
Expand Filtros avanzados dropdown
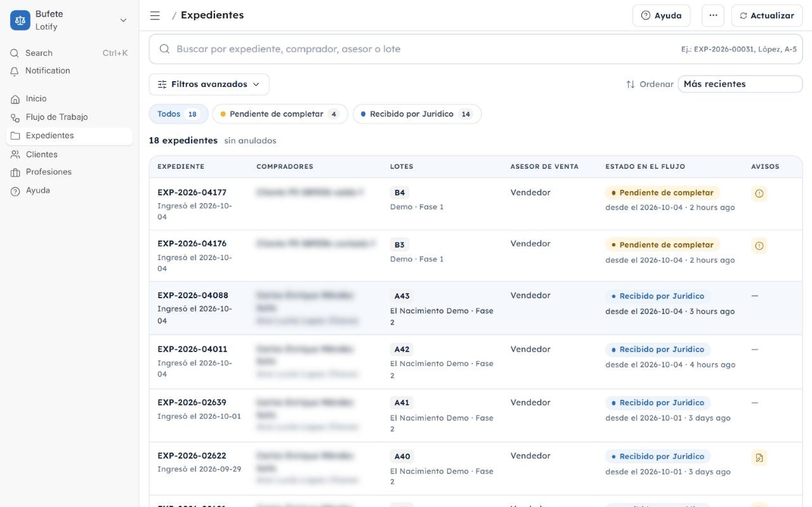coord(209,84)
